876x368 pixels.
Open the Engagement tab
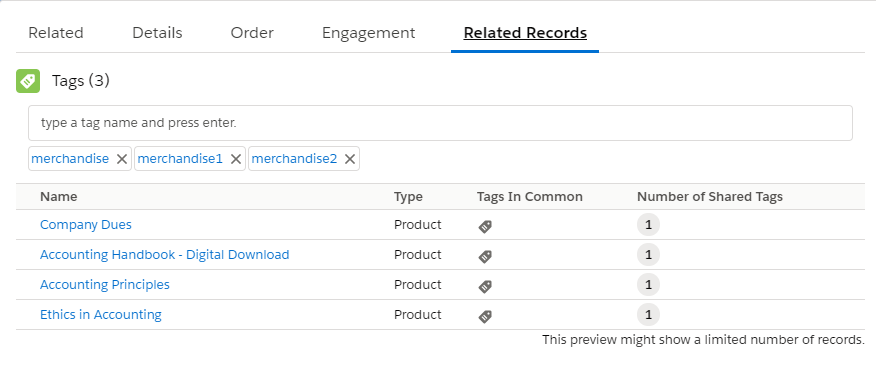[369, 33]
